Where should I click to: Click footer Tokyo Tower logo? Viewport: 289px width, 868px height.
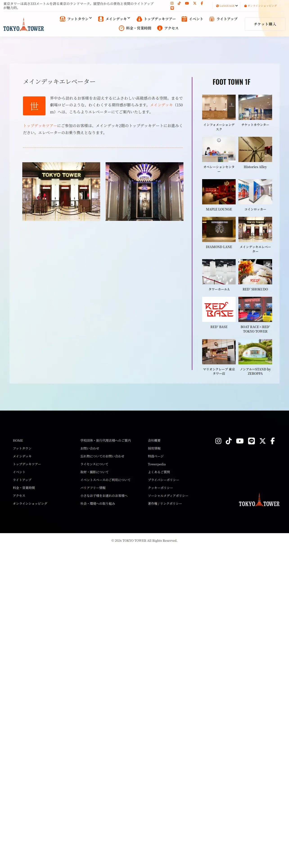[259, 500]
